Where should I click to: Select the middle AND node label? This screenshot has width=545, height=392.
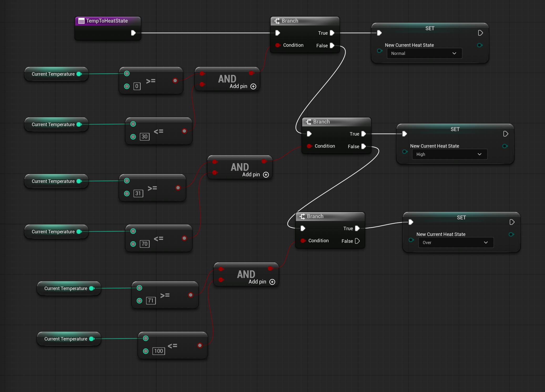click(x=240, y=167)
